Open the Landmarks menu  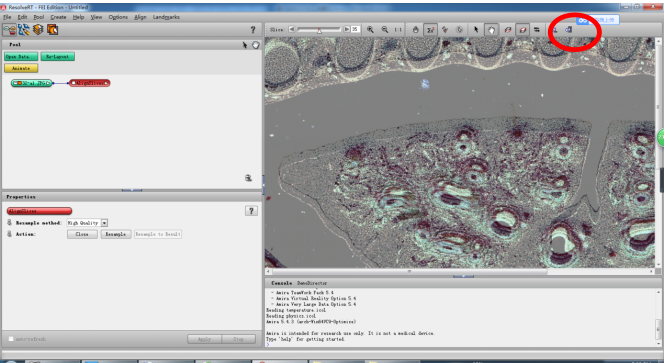[x=166, y=17]
